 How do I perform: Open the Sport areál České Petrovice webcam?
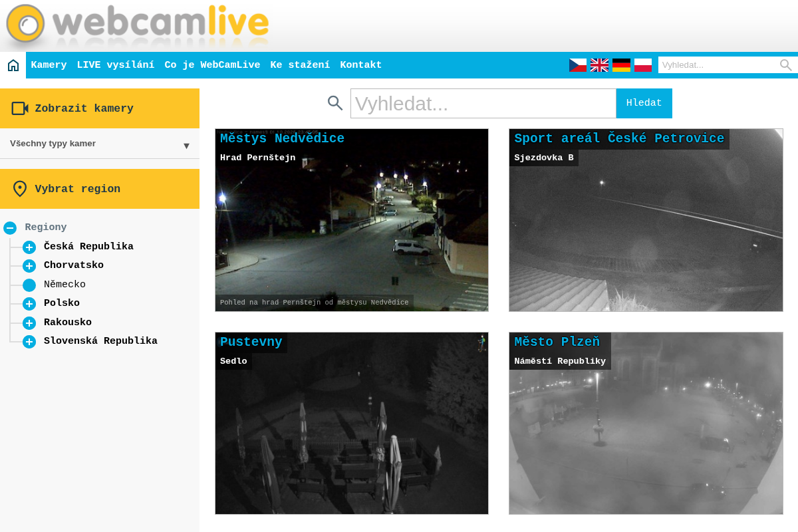point(646,220)
